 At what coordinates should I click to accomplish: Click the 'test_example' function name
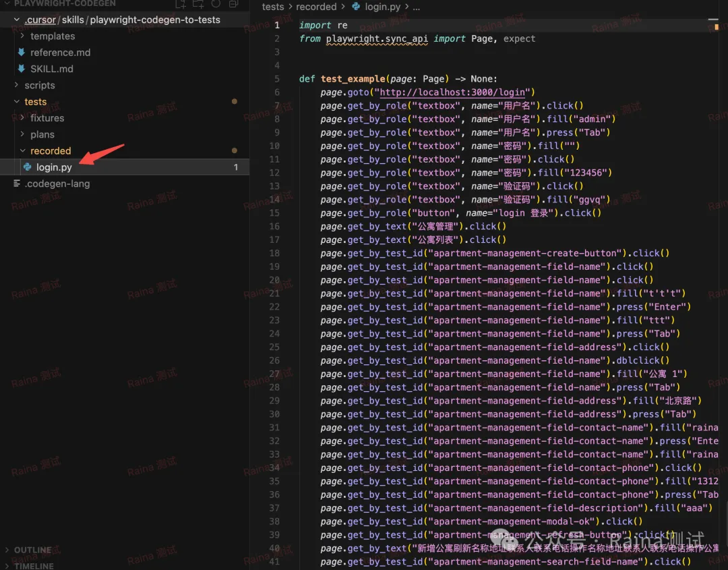353,78
